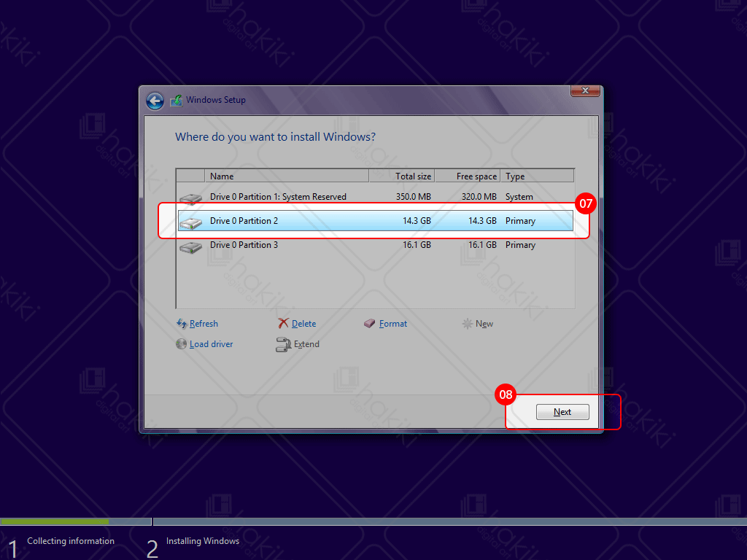Click the Collecting information step label
Image resolution: width=747 pixels, height=560 pixels.
click(71, 541)
